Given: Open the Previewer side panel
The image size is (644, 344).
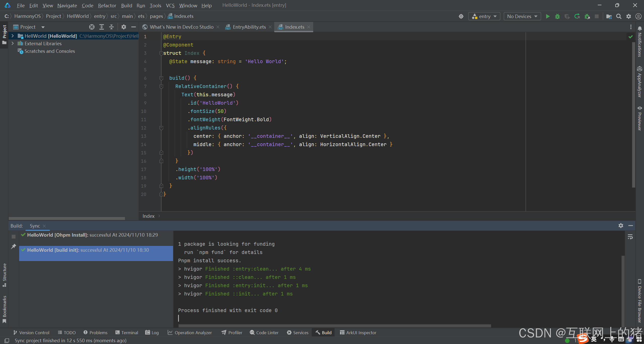Looking at the screenshot, I should pos(640,118).
